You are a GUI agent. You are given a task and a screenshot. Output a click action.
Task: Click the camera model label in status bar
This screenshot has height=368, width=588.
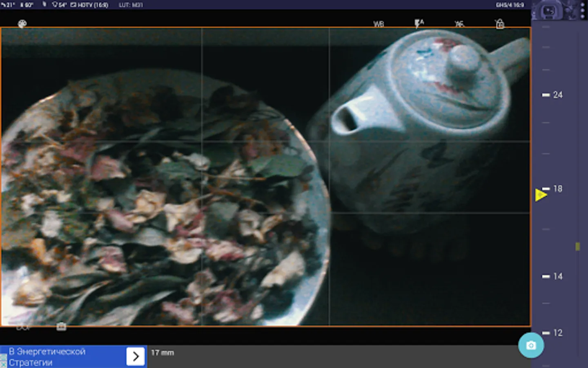coord(510,5)
